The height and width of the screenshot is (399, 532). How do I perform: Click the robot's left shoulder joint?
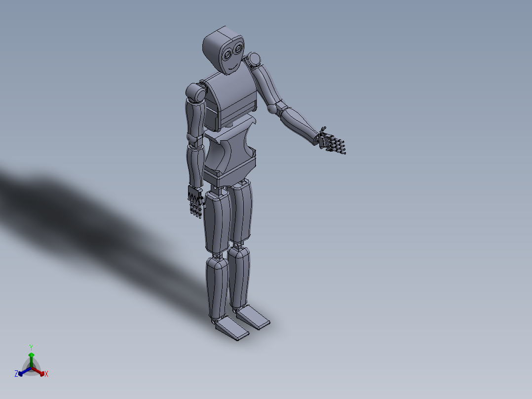255,58
